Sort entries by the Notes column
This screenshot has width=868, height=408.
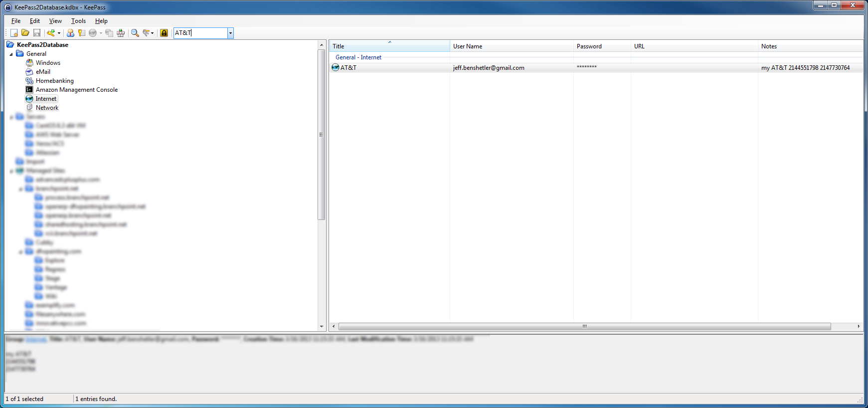pos(811,46)
